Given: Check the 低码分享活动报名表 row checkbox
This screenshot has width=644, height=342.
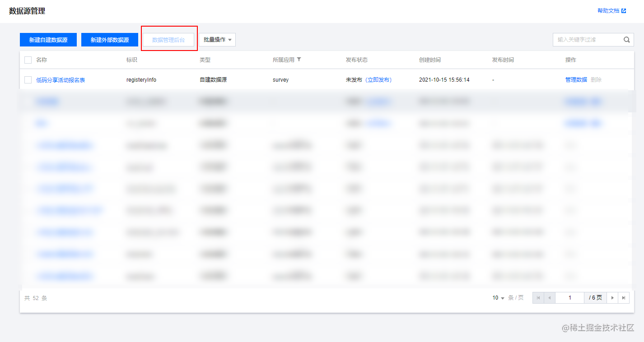Looking at the screenshot, I should tap(28, 80).
